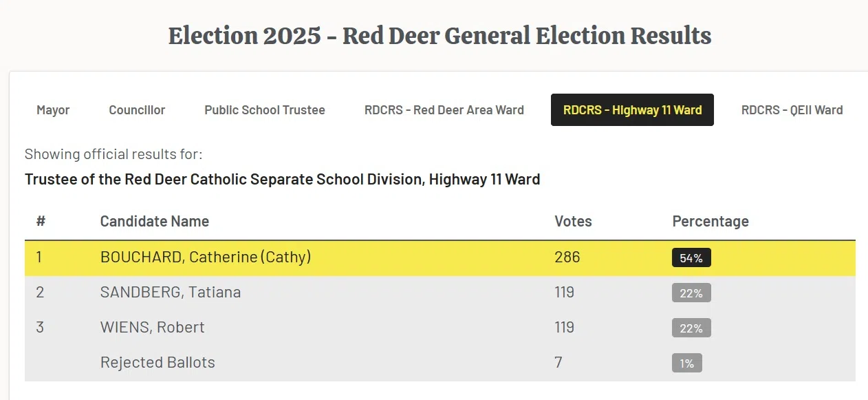Screen dimensions: 868x400
Task: Click Wiens's 22% percentage badge
Action: [x=691, y=328]
